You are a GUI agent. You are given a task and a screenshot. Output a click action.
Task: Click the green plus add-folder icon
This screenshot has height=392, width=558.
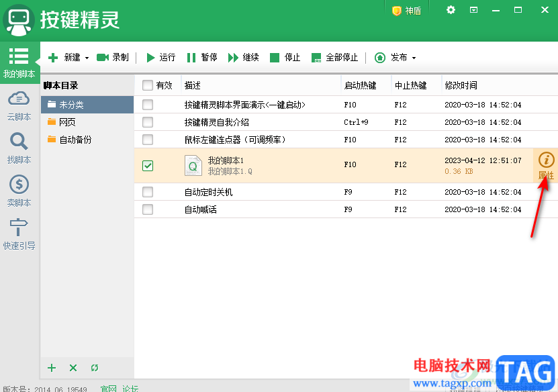52,368
